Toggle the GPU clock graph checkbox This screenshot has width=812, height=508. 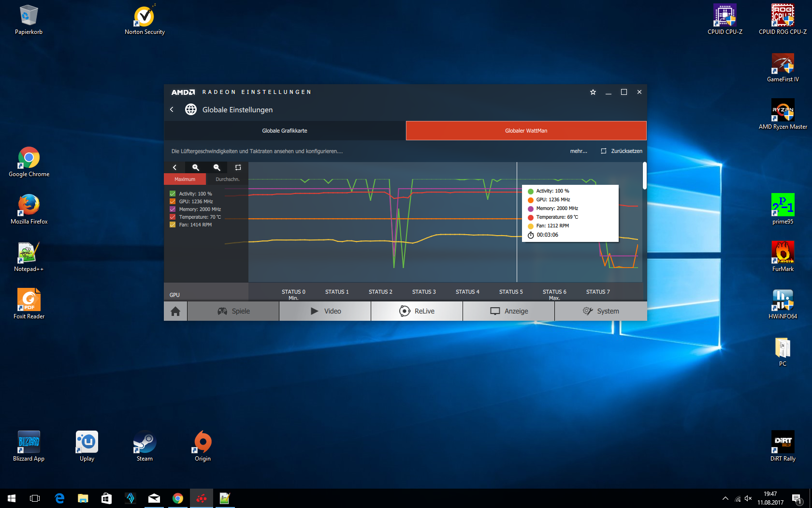point(173,201)
